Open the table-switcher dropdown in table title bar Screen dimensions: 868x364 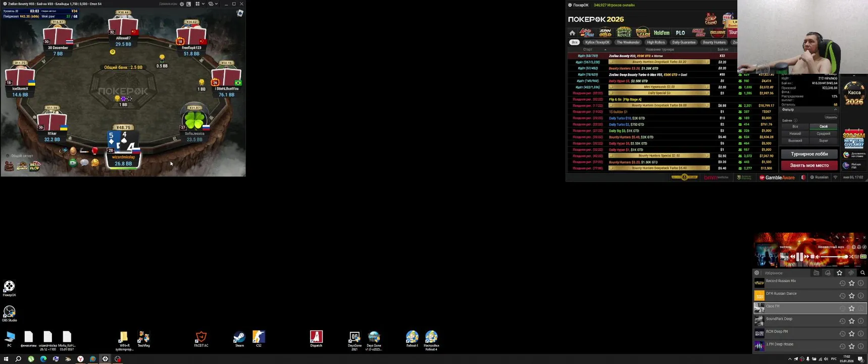pyautogui.click(x=213, y=4)
